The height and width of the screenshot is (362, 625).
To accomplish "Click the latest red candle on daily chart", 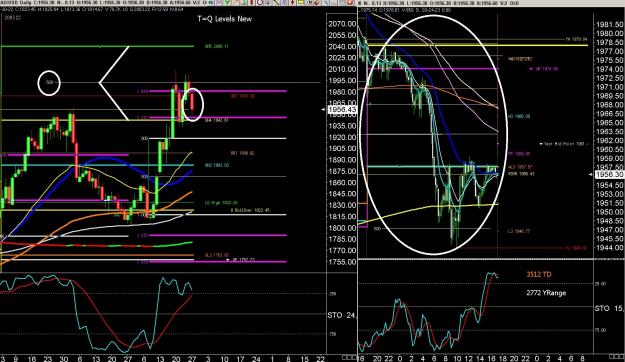I will [193, 101].
